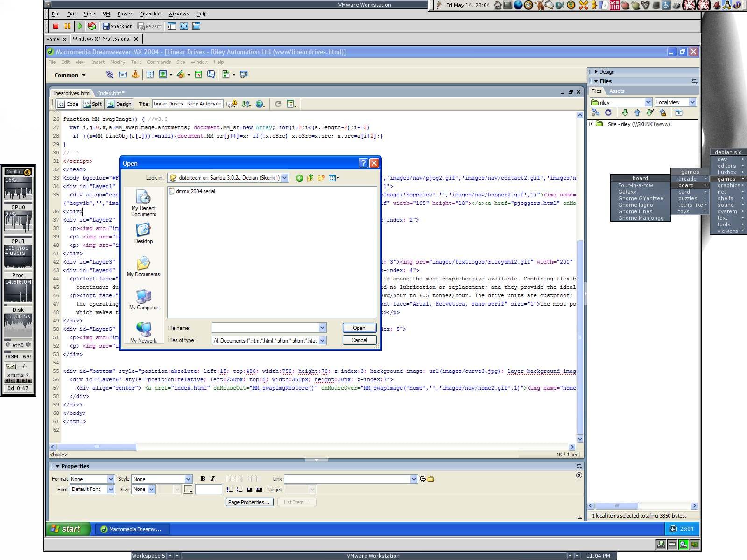747x560 pixels.
Task: Click the point-to-file icon beside the Link field
Action: (423, 479)
